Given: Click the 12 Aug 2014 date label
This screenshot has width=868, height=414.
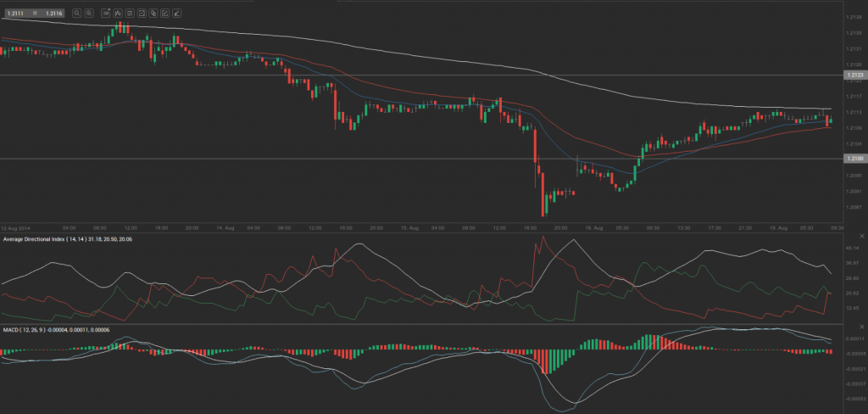Looking at the screenshot, I should [x=15, y=228].
